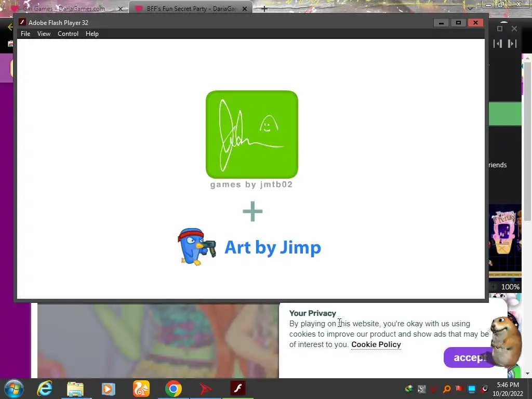Open Google Chrome from the taskbar
532x399 pixels.
(x=174, y=389)
